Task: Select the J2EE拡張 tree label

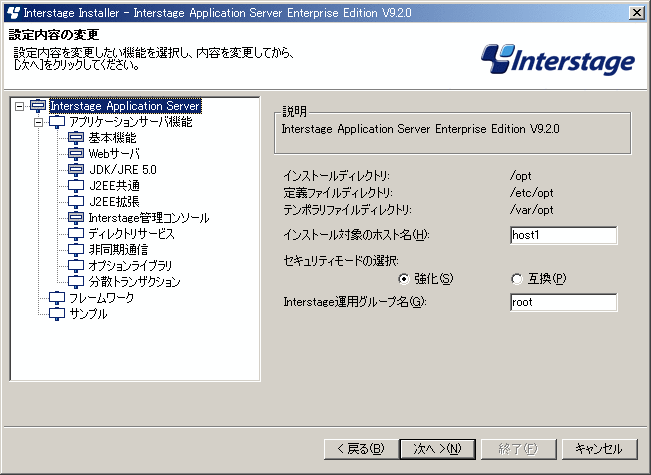Action: tap(115, 202)
